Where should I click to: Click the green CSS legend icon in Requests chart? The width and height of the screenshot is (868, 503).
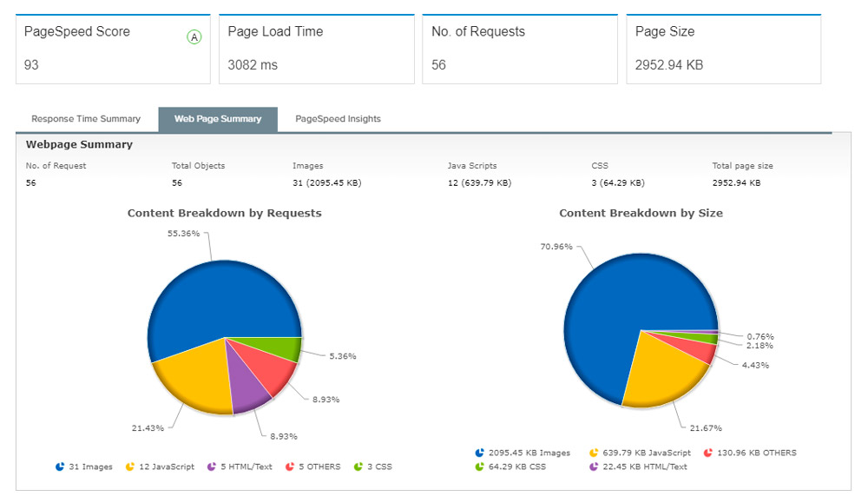point(358,467)
